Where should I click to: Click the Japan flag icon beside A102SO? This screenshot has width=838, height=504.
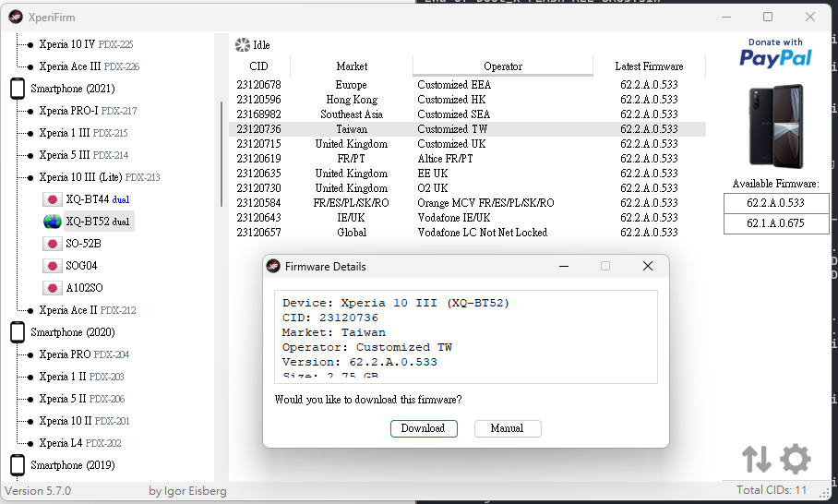[53, 288]
